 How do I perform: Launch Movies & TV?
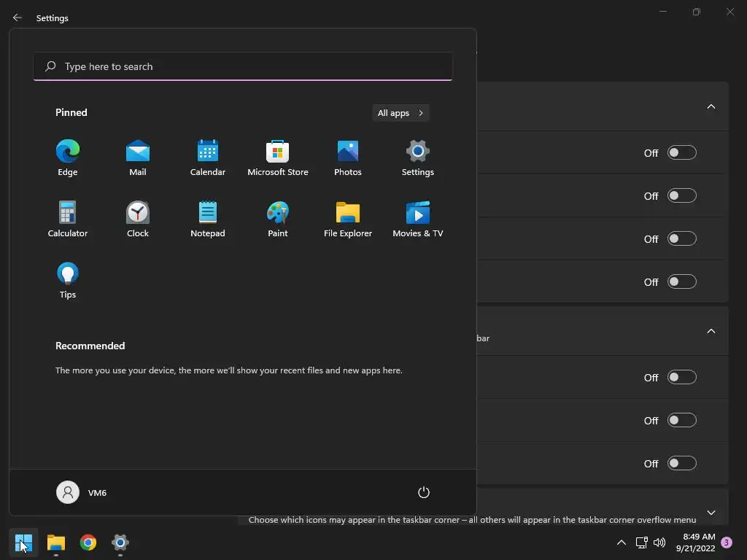click(x=418, y=219)
